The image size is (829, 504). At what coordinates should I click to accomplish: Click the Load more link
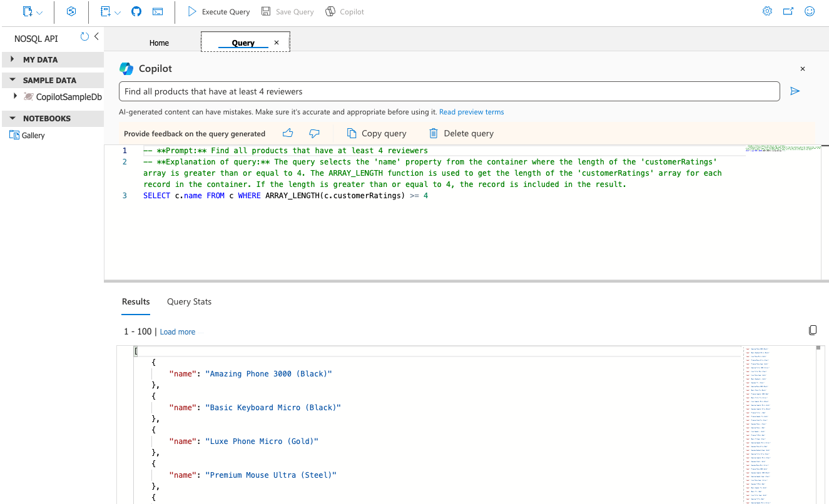point(178,332)
